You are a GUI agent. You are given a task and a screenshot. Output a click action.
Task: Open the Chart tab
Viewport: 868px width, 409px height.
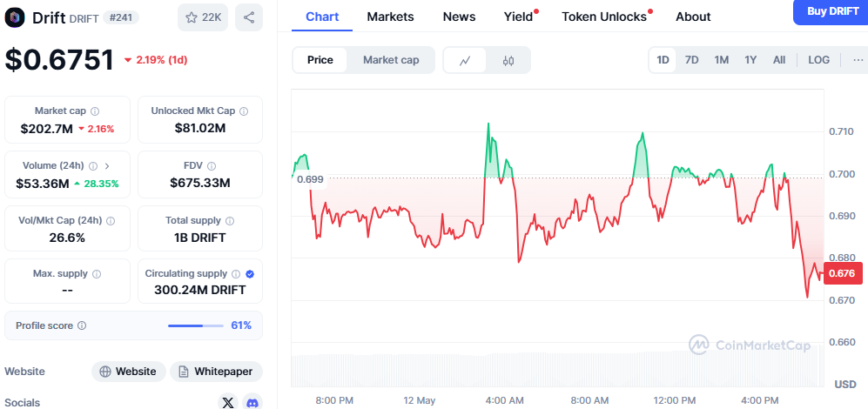tap(322, 17)
